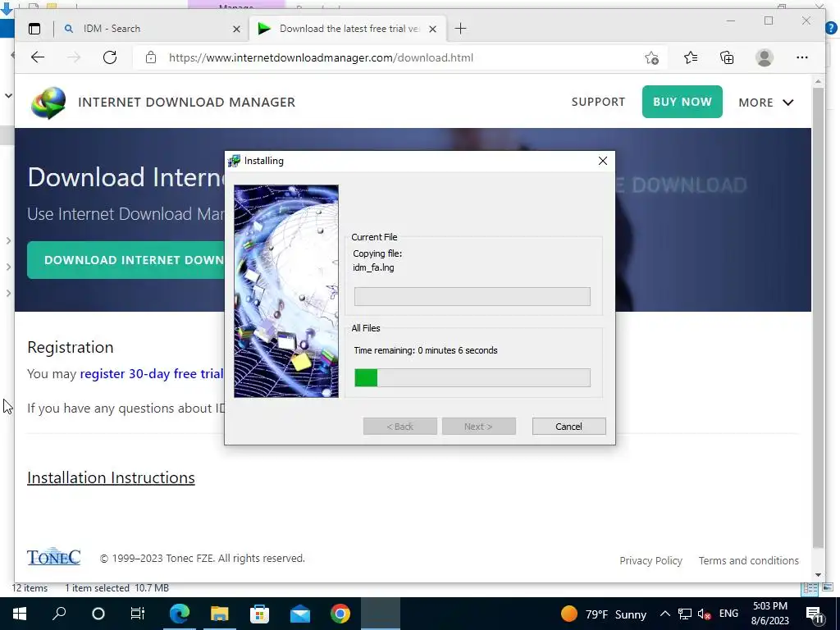Click the Current File progress bar
Image resolution: width=840 pixels, height=630 pixels.
tap(472, 296)
